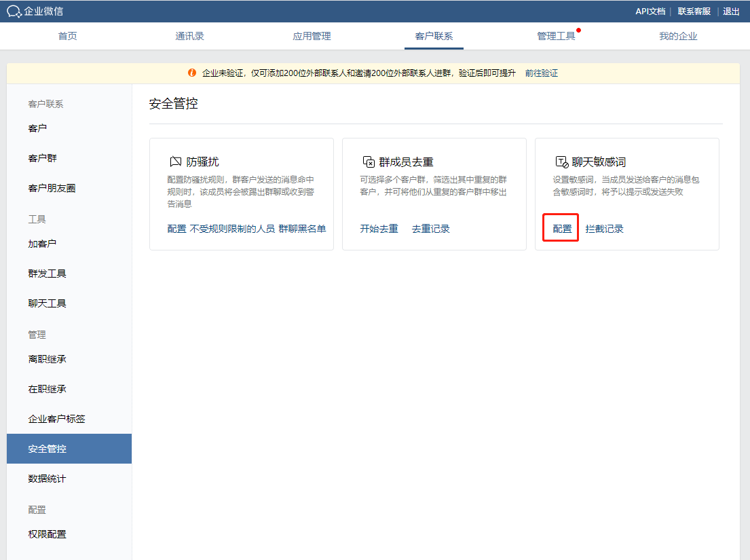Click the orange warning icon in banner

(192, 73)
